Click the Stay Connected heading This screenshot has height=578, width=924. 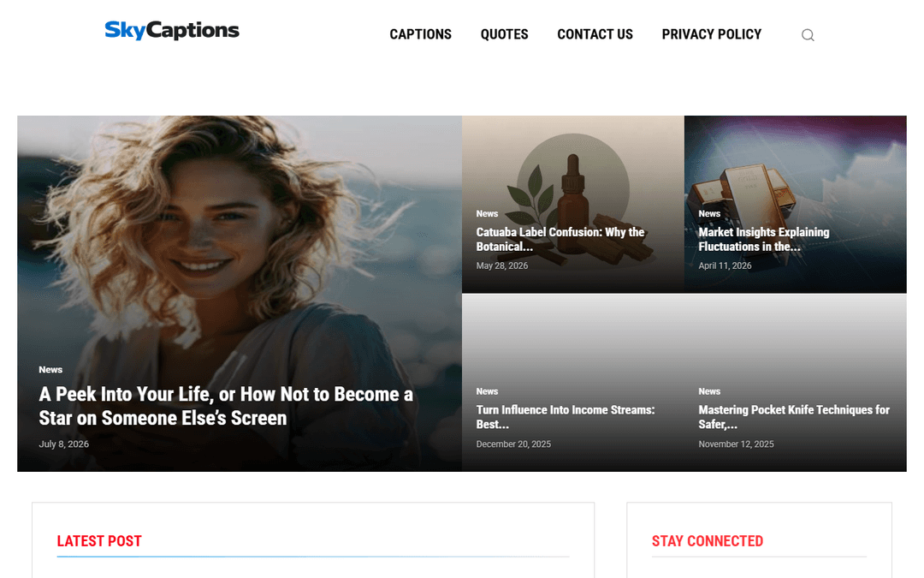[x=708, y=541]
